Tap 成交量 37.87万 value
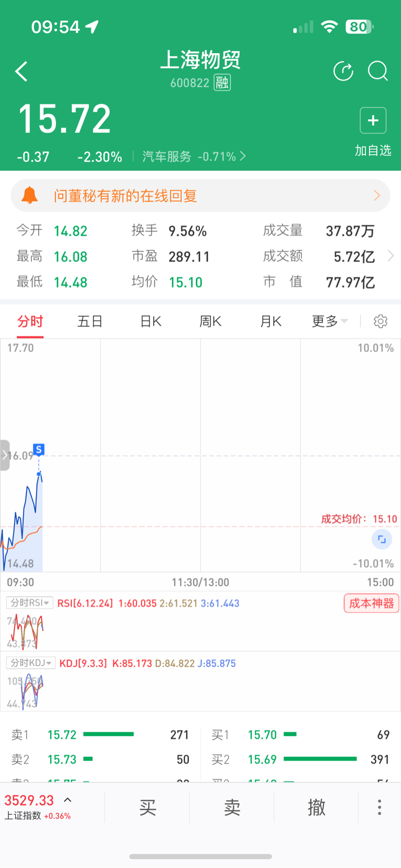 (350, 231)
